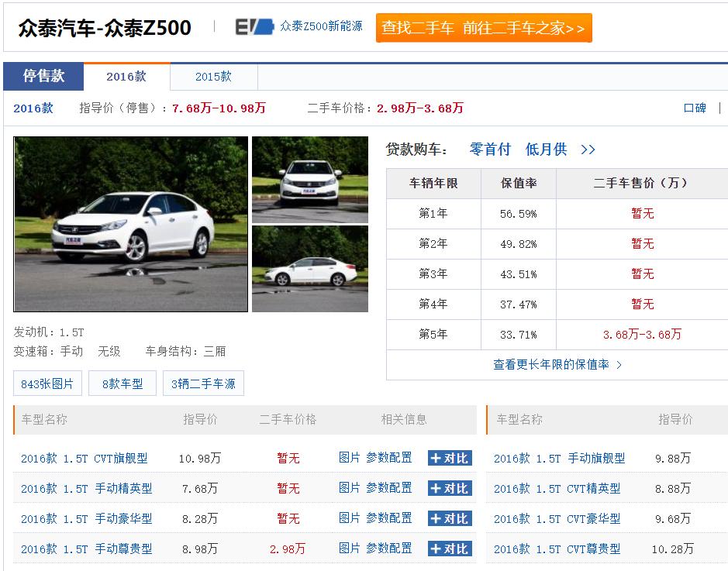This screenshot has height=571, width=728.
Task: Open the 843张图片 gallery
Action: (47, 383)
